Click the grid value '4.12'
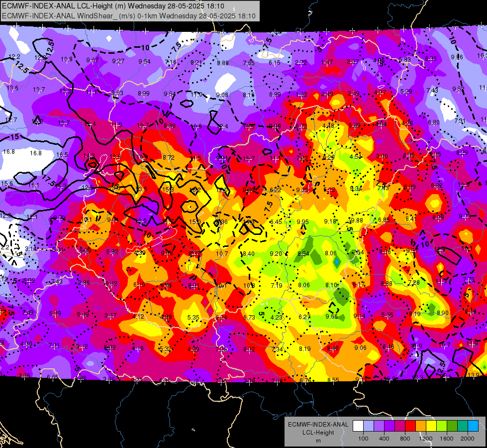This screenshot has width=487, height=448. pos(138,317)
